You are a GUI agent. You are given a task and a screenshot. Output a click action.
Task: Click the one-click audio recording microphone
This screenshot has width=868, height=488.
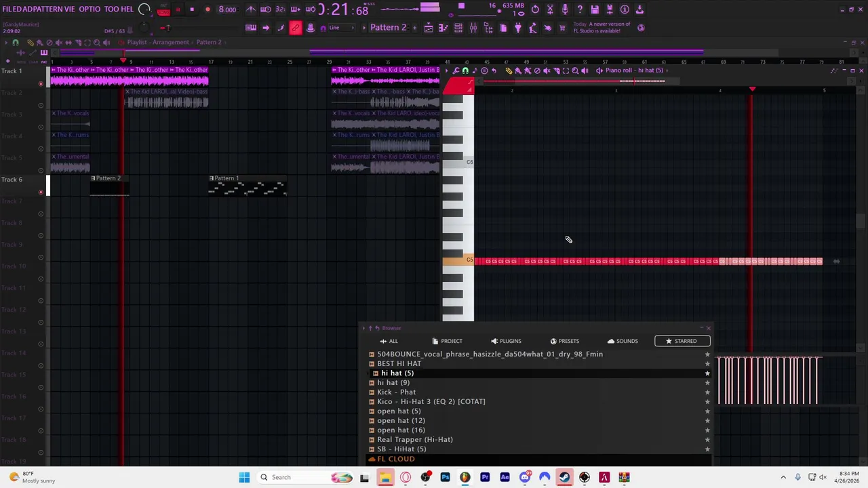(565, 9)
